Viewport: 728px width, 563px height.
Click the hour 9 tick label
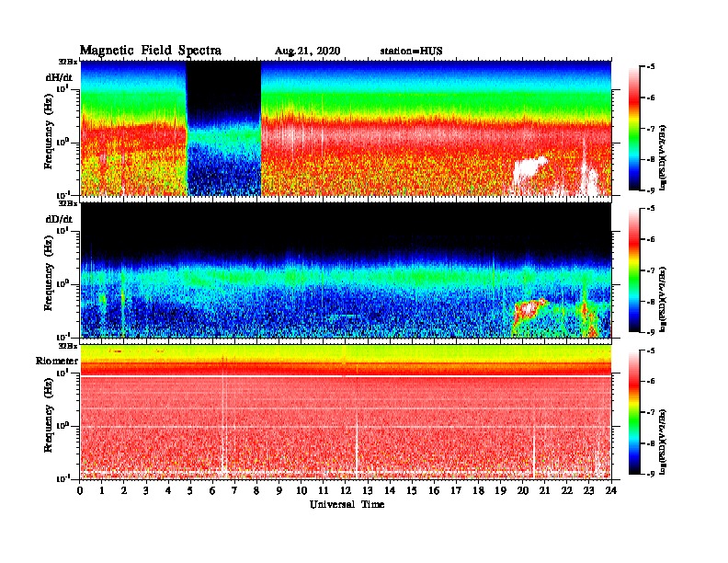279,490
